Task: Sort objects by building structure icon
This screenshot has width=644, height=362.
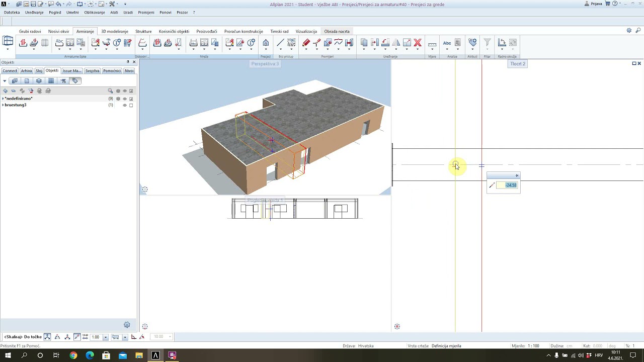Action: [15, 81]
